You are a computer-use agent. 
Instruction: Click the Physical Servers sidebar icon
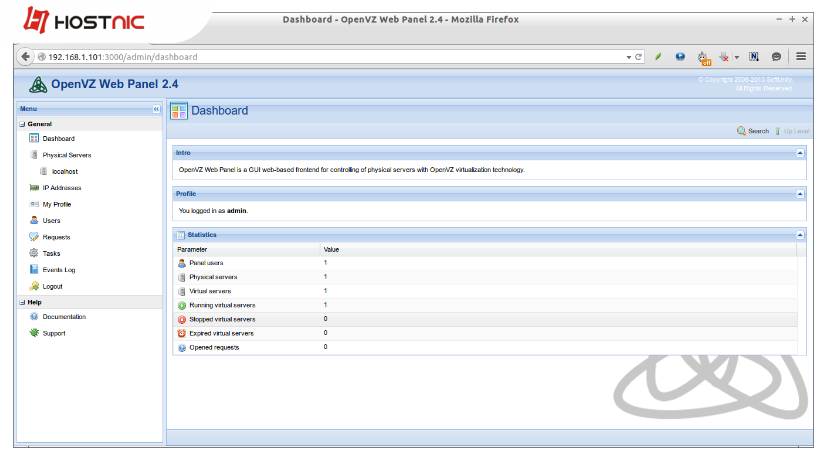34,154
